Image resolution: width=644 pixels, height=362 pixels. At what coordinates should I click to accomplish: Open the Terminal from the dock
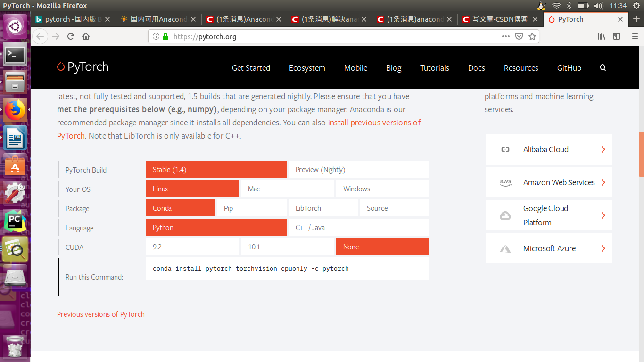[15, 55]
